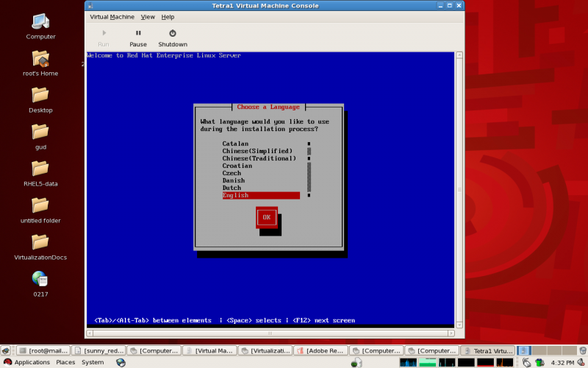588x368 pixels.
Task: Click the volume control tray icon
Action: tap(581, 362)
